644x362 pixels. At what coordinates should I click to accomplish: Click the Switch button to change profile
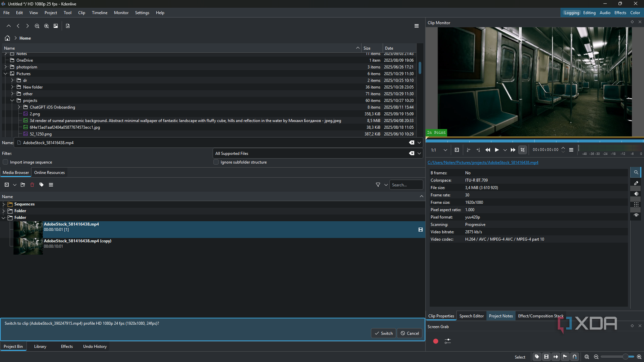[x=383, y=333]
